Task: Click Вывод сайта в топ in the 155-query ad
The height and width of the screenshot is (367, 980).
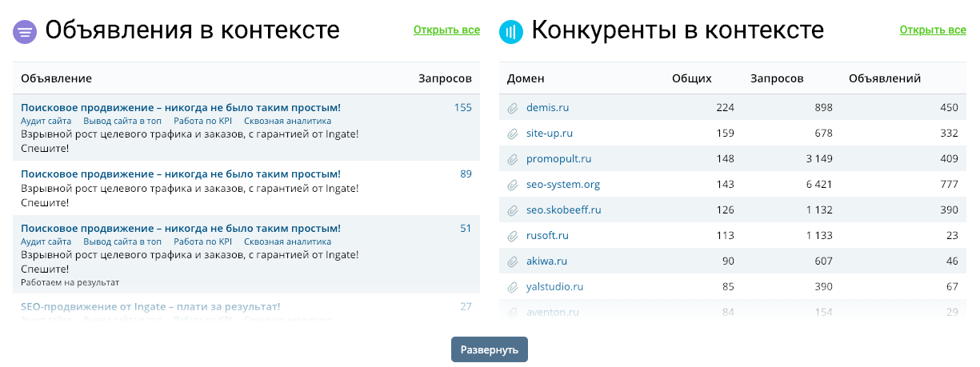Action: tap(122, 121)
